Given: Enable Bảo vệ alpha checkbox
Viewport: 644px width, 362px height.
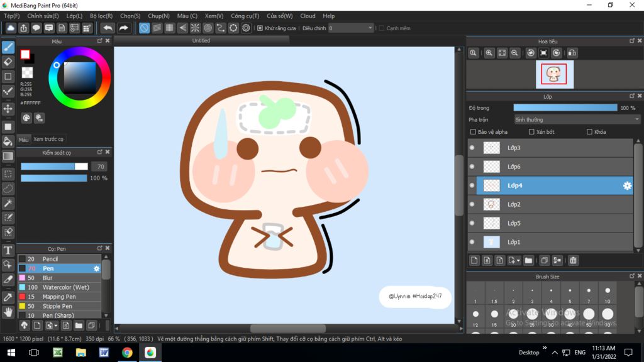Looking at the screenshot, I should [x=473, y=132].
